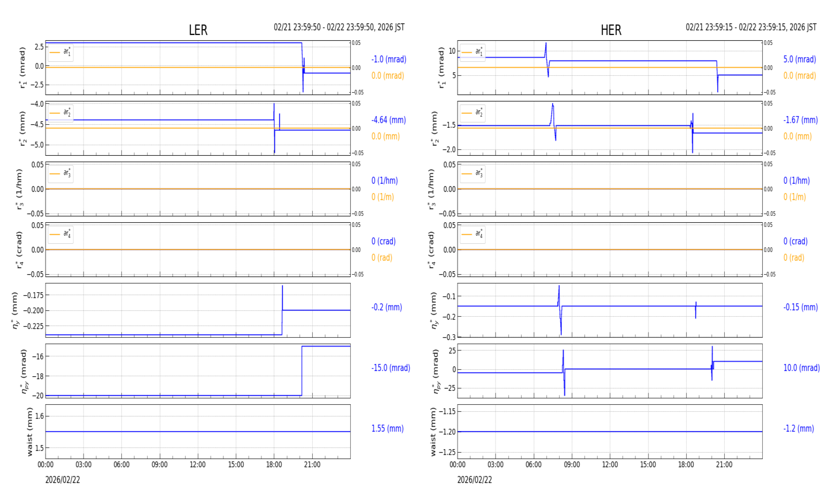Click the LER r2* (mm) axis label
824x504 pixels.
point(23,128)
